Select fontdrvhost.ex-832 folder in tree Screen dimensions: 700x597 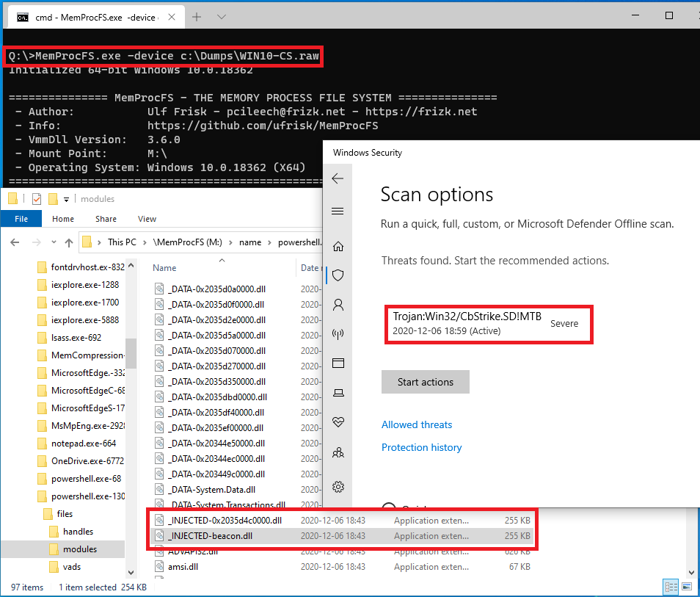coord(81,267)
